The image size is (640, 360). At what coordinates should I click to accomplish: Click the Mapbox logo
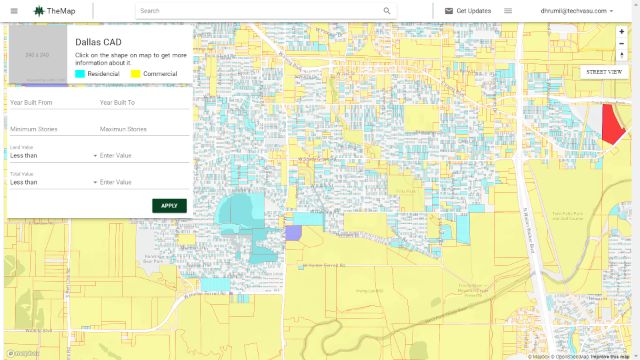point(23,353)
